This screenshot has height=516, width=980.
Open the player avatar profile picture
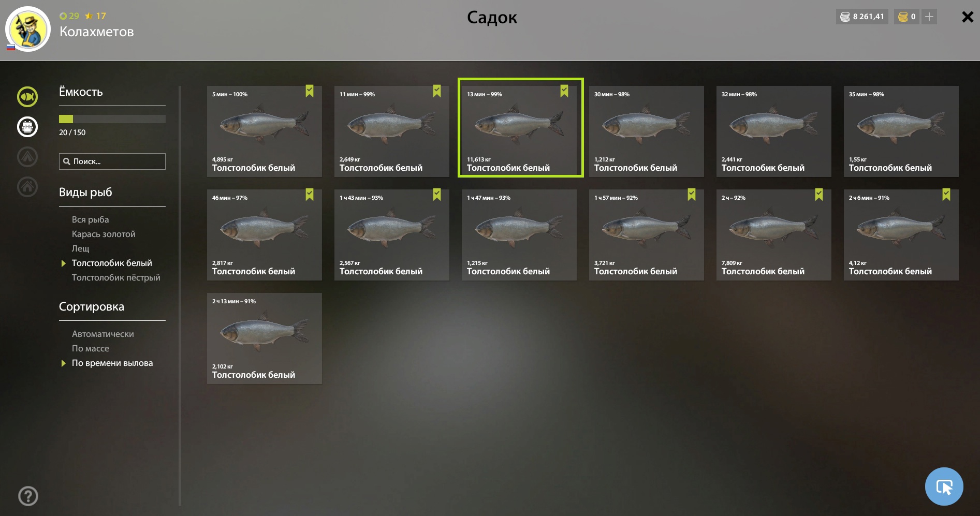(x=28, y=29)
